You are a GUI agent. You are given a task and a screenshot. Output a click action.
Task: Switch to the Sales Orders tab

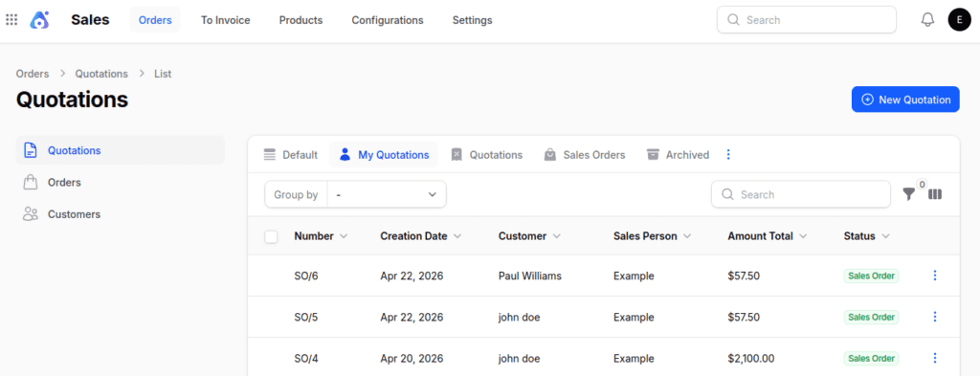pyautogui.click(x=585, y=155)
